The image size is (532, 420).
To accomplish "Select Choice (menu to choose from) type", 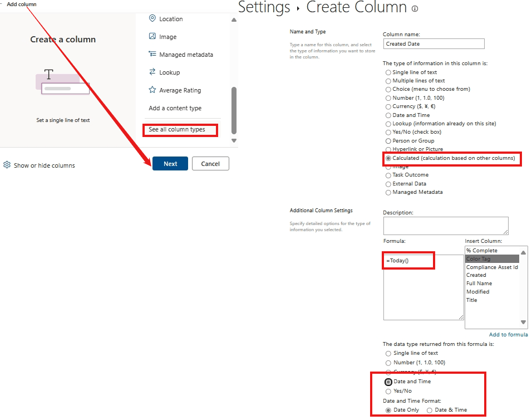I will click(x=388, y=89).
